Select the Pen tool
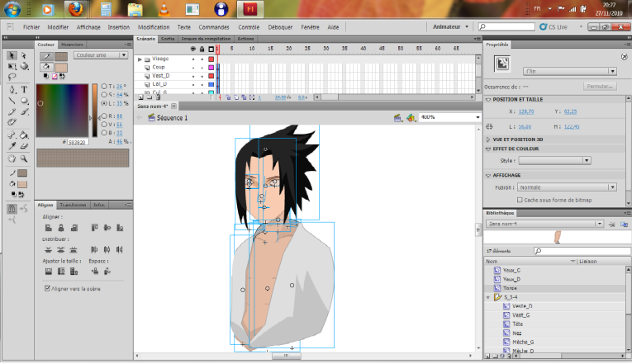 [x=12, y=89]
